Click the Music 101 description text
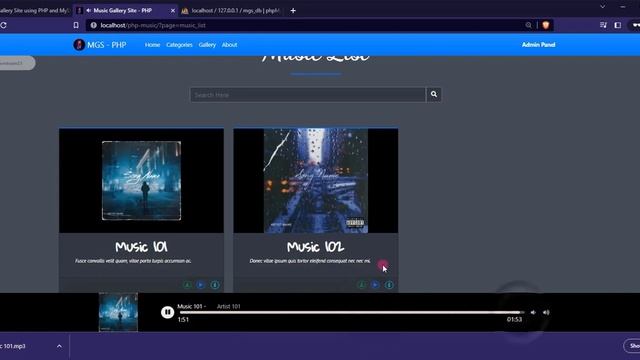This screenshot has width=640, height=360. coord(133,261)
